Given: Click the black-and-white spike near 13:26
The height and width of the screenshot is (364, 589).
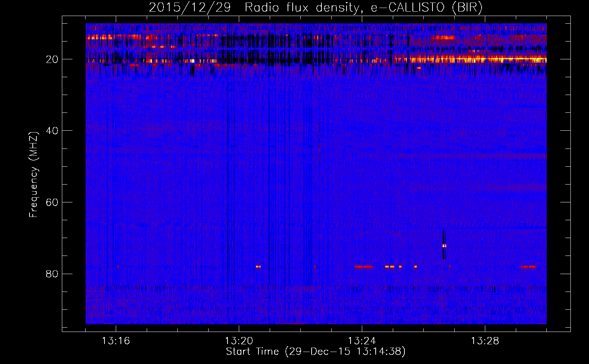Looking at the screenshot, I should [444, 245].
